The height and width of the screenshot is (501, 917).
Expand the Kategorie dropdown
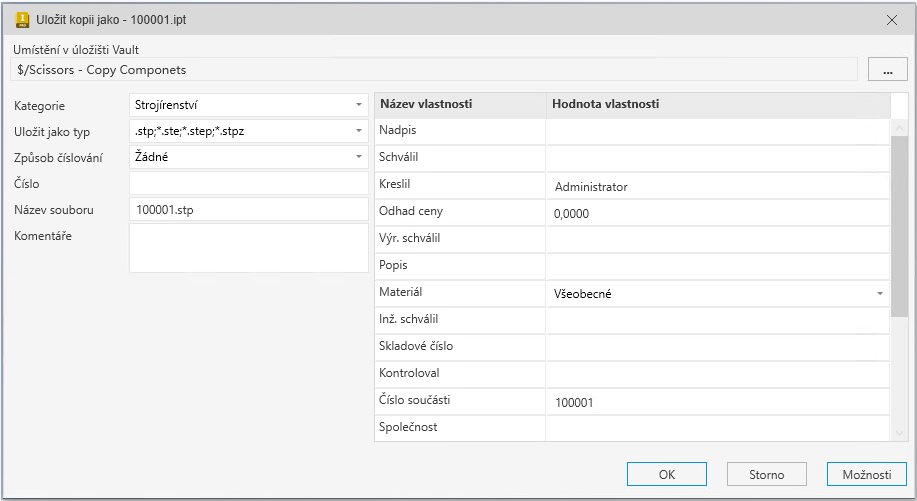point(358,105)
